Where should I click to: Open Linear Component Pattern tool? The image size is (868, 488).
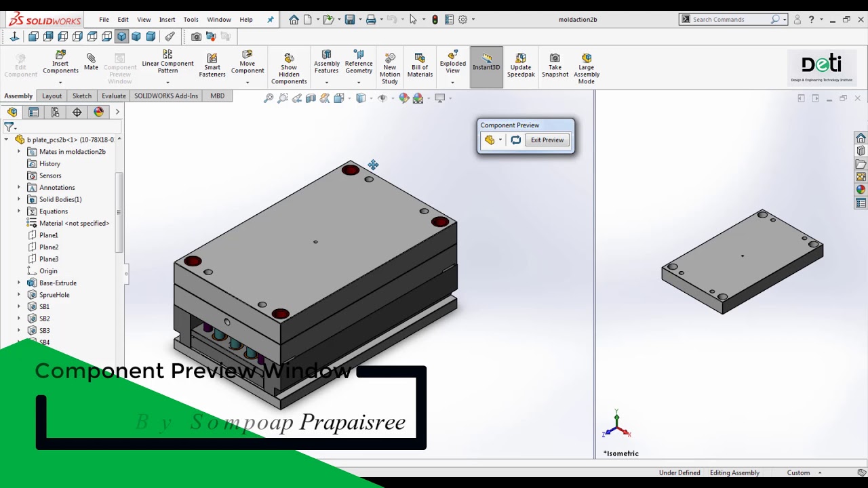point(167,62)
